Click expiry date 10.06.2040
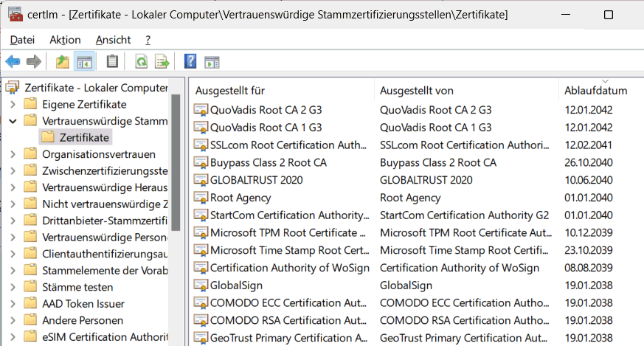The width and height of the screenshot is (644, 346). pyautogui.click(x=589, y=180)
